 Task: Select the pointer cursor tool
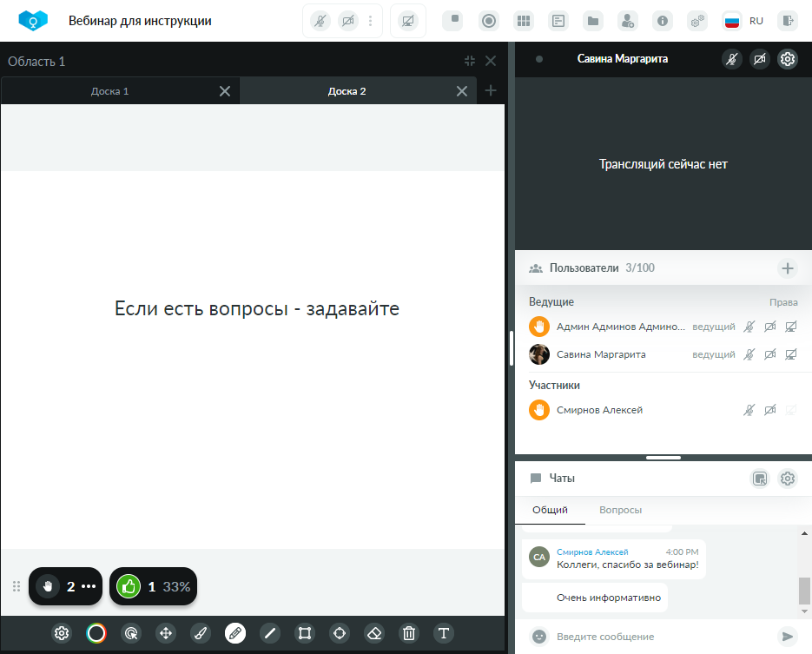[x=131, y=633]
